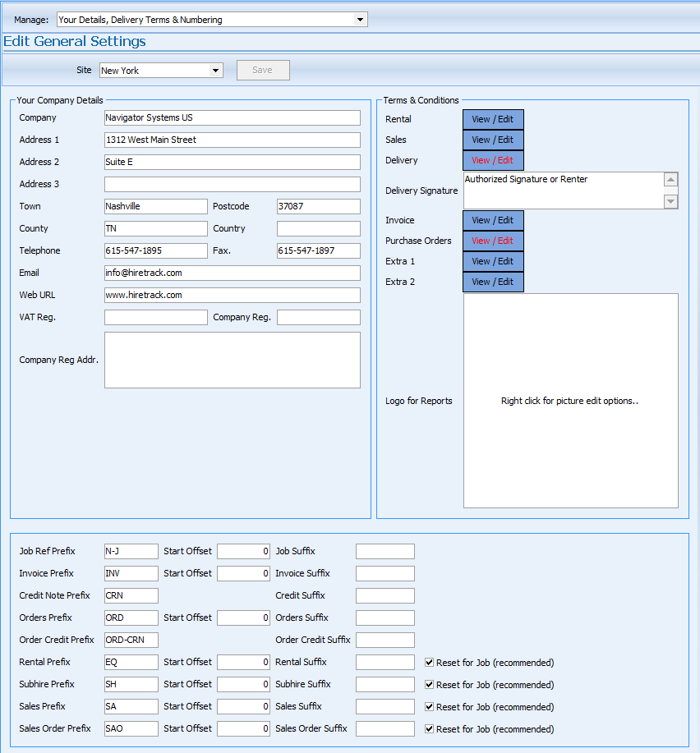This screenshot has height=753, width=700.
Task: Click the Company name input field
Action: pos(232,118)
